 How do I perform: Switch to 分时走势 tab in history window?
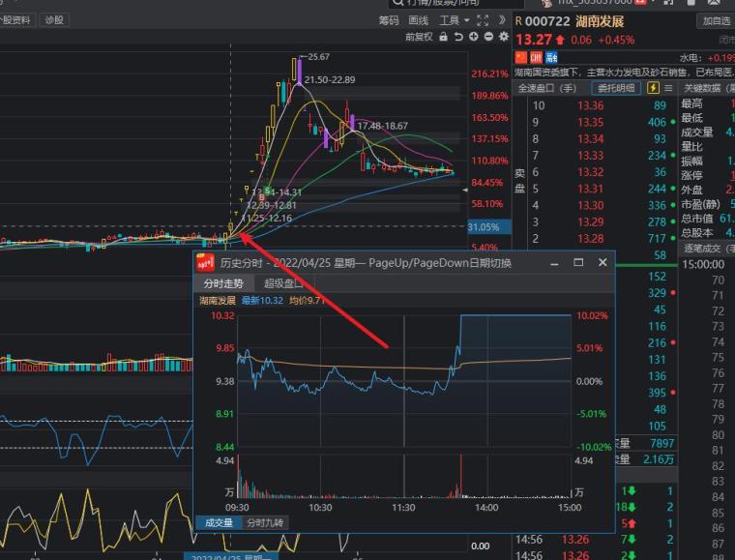pyautogui.click(x=223, y=283)
